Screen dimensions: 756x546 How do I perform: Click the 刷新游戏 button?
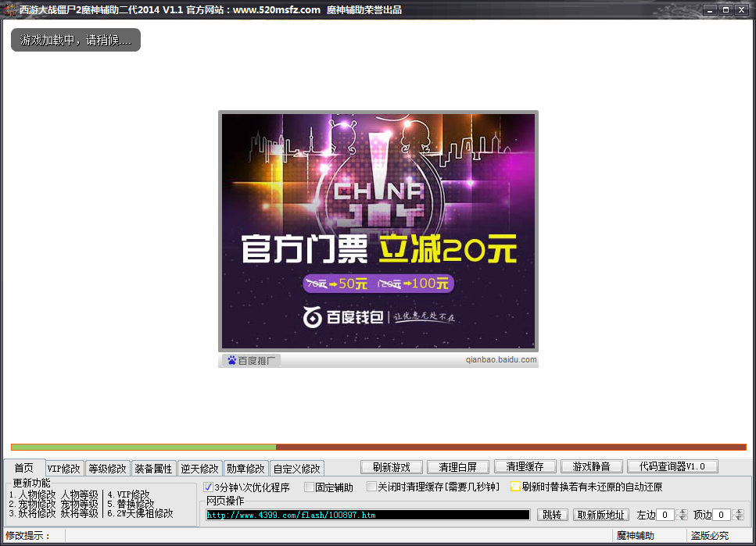click(392, 467)
